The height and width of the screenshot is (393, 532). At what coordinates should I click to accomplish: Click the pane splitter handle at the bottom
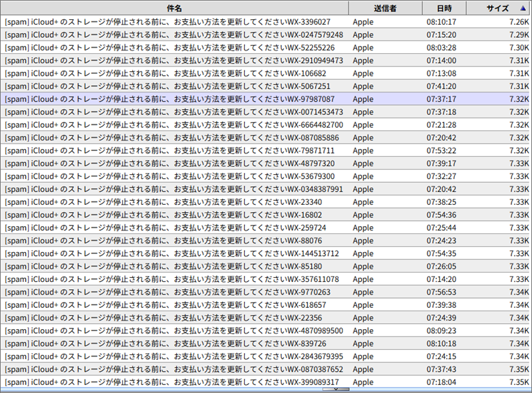click(x=336, y=389)
